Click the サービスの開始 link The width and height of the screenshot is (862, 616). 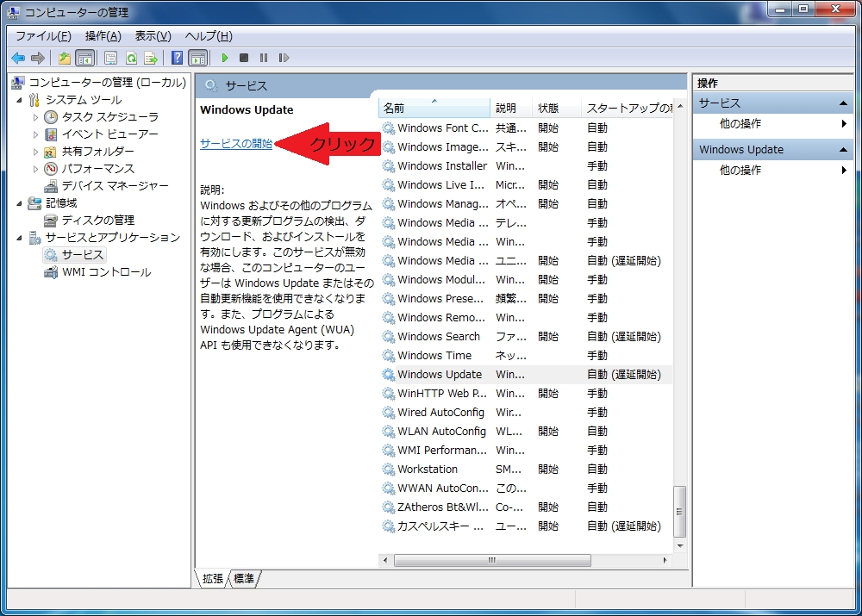[x=236, y=143]
